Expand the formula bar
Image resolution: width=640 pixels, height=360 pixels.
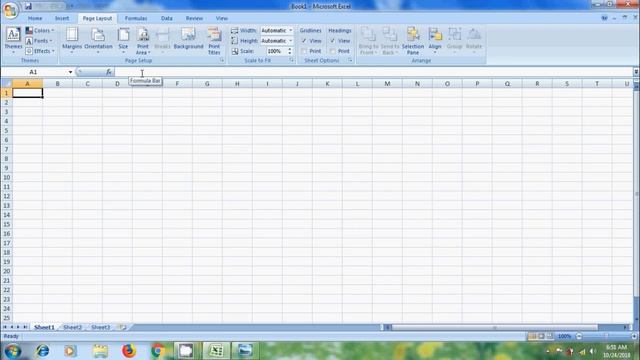[636, 72]
